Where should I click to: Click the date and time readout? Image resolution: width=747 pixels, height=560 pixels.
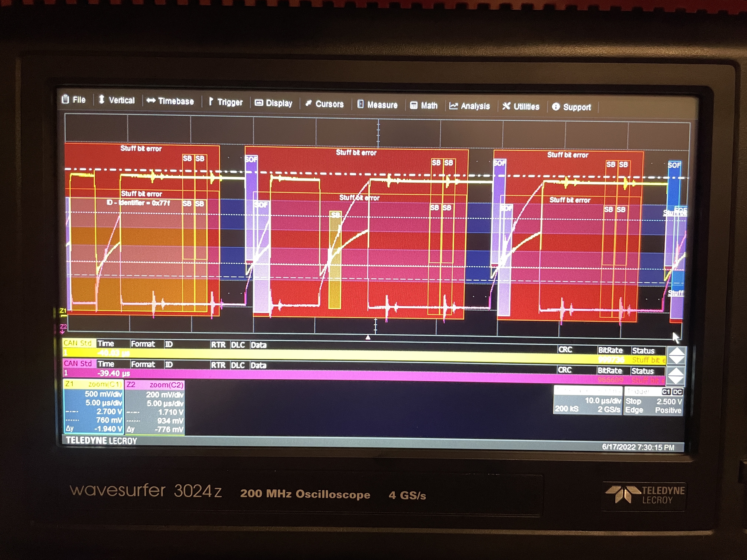point(638,447)
